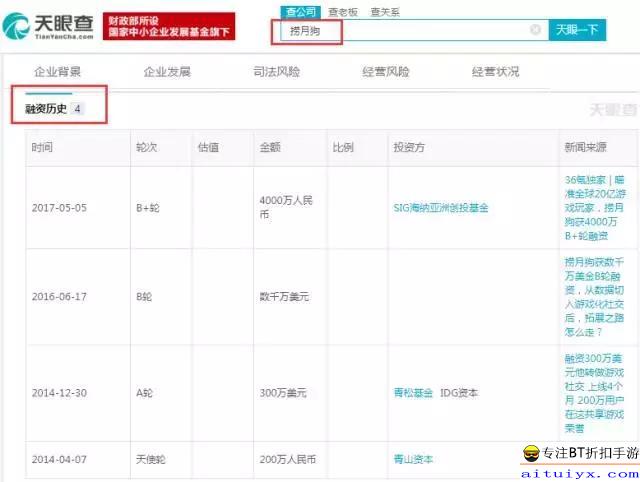The image size is (640, 482).
Task: Open the 青松基金 investor link
Action: click(x=413, y=393)
